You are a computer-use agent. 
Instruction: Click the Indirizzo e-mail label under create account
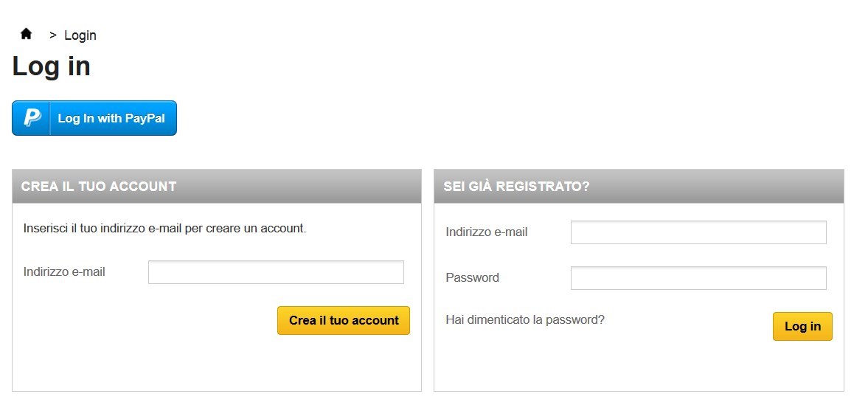tap(64, 272)
